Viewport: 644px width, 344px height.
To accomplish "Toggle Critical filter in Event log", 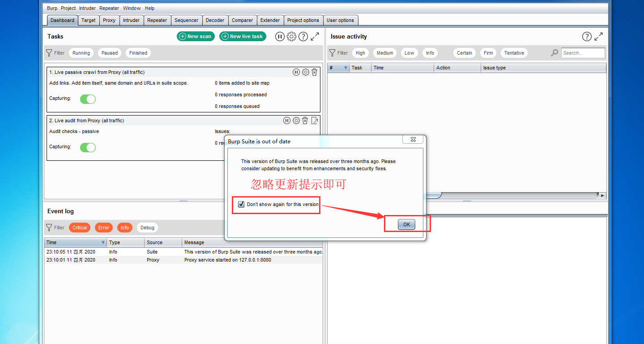I will pos(80,228).
